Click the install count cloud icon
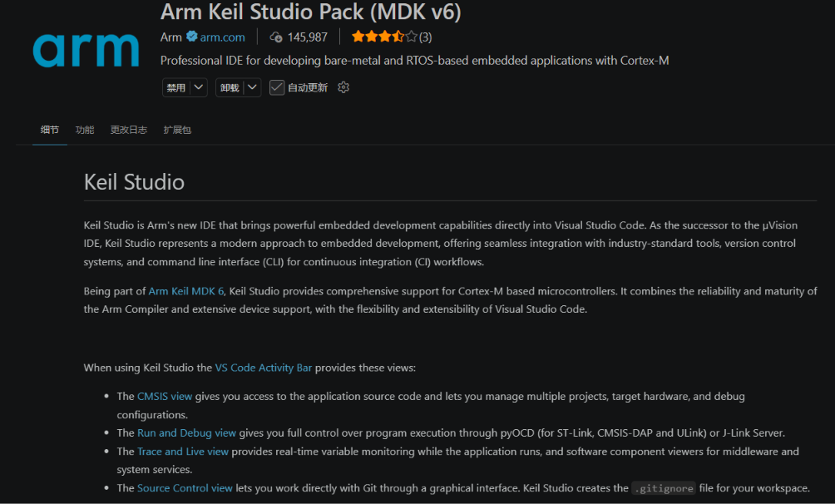The image size is (835, 504). click(276, 37)
